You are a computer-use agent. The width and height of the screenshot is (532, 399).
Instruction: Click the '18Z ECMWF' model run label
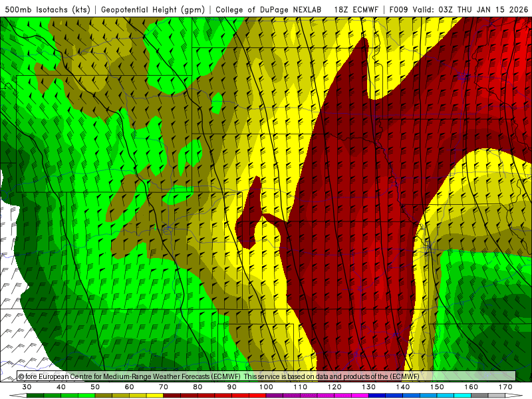click(x=356, y=9)
